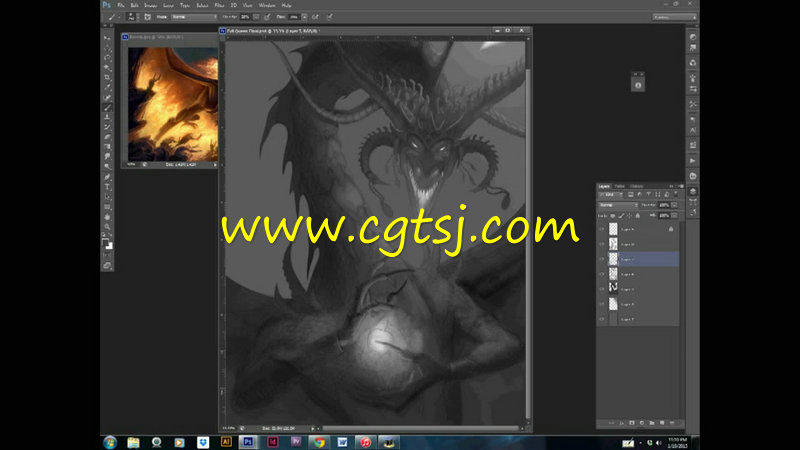Screen dimensions: 800x450
Task: Select the Dodge tool
Action: pyautogui.click(x=107, y=167)
